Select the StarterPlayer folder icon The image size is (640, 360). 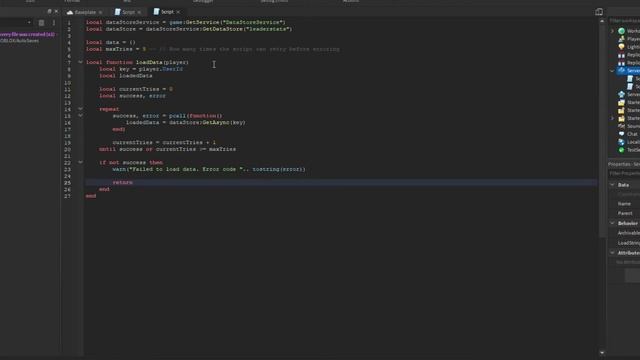click(621, 118)
